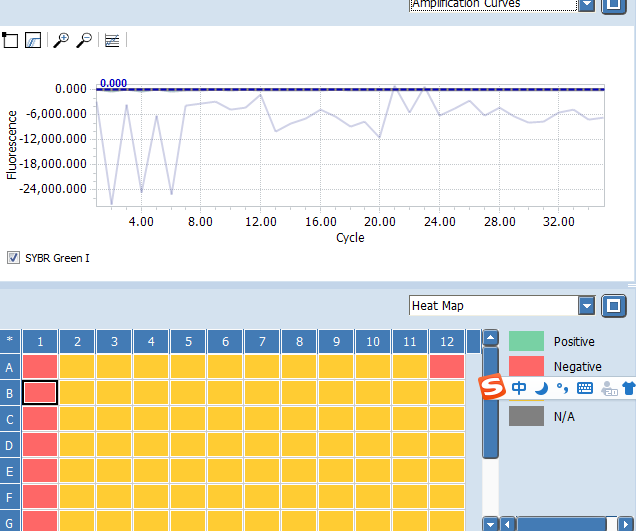The image size is (636, 531).
Task: Click selected well B1 in heat map
Action: coord(40,393)
